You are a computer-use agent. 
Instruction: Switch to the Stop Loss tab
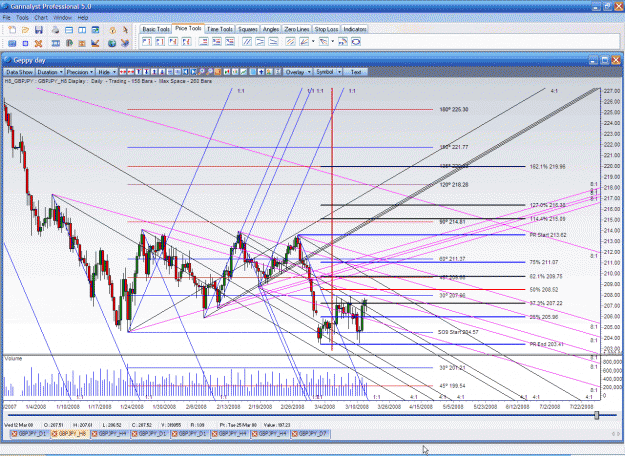click(326, 29)
